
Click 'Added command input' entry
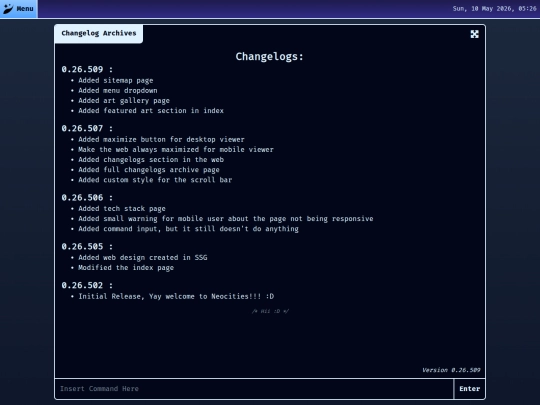188,229
